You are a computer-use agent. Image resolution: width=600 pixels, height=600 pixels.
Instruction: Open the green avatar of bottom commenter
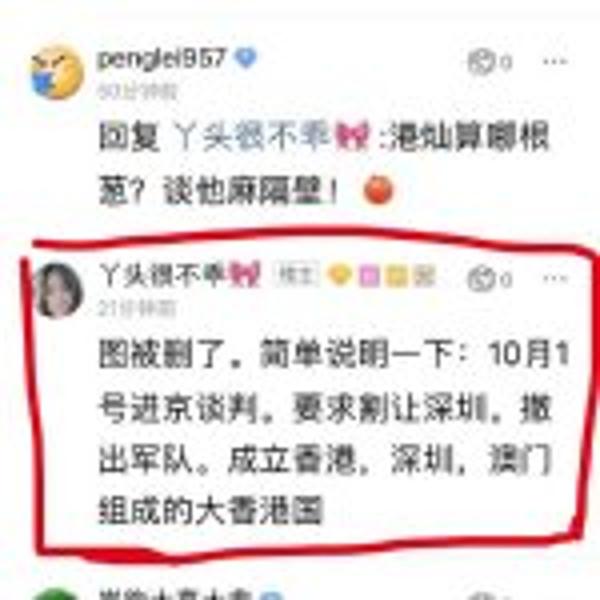pos(56,595)
